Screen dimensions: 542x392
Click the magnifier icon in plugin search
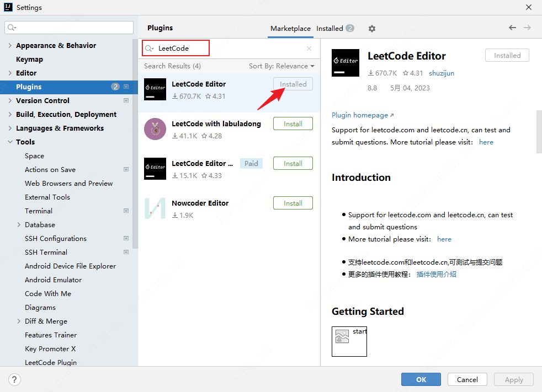click(149, 49)
